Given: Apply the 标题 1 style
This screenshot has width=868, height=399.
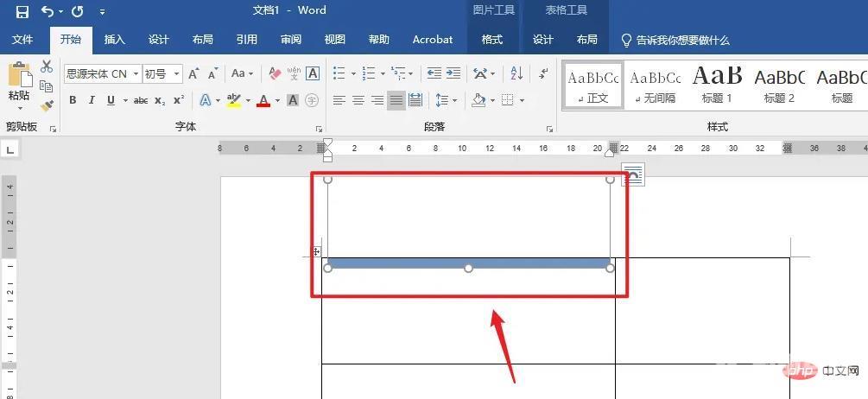Looking at the screenshot, I should click(x=717, y=86).
